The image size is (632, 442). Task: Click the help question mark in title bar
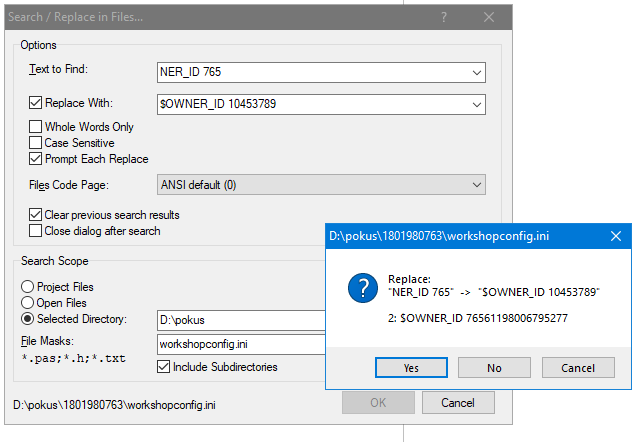coord(444,18)
